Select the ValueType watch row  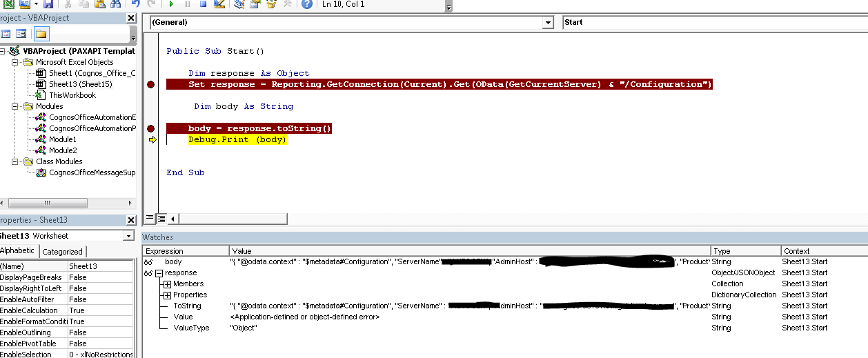pyautogui.click(x=505, y=328)
